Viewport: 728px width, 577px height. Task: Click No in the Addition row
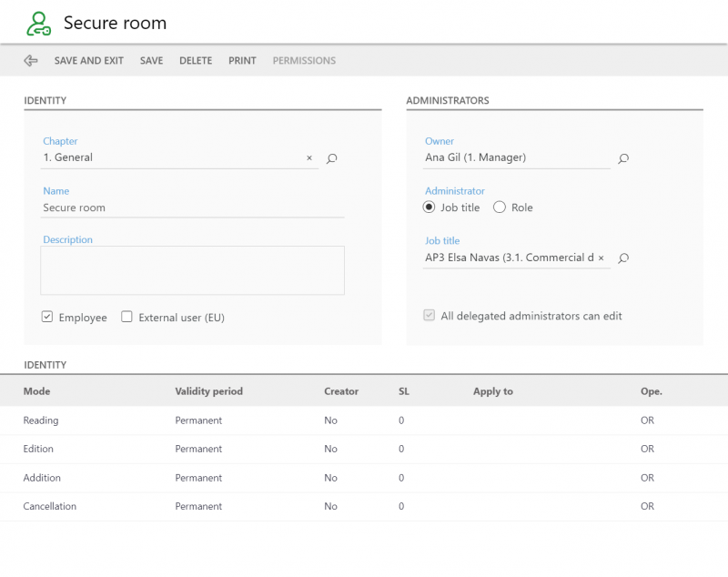point(330,478)
